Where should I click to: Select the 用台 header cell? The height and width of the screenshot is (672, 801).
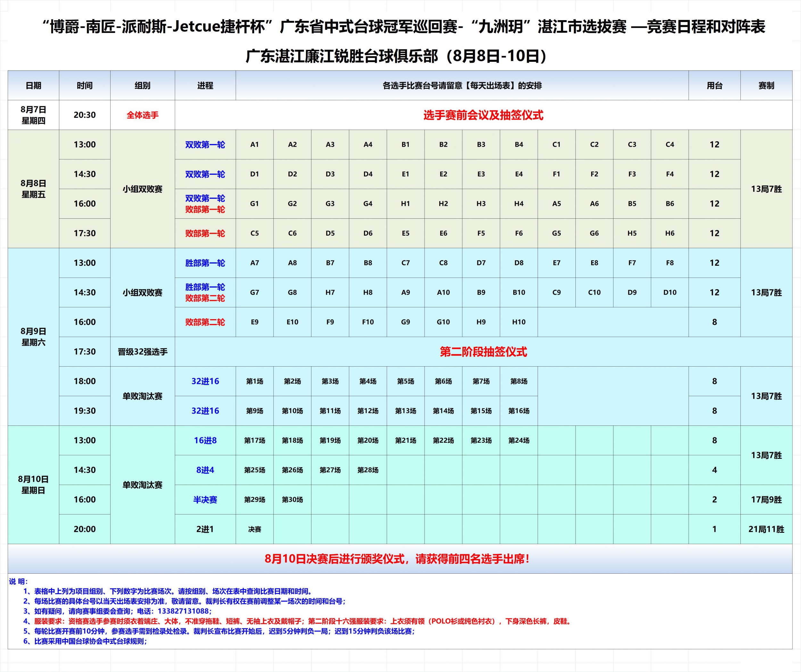[714, 85]
